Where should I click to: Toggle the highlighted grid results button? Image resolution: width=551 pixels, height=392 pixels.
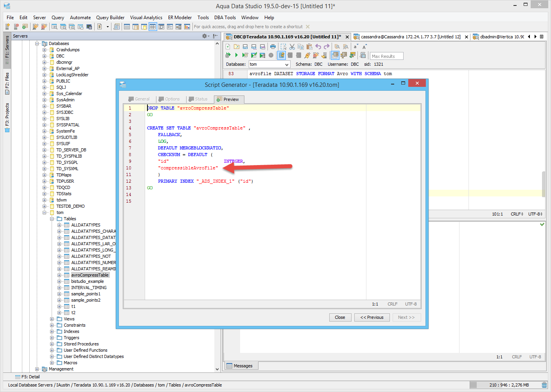[335, 55]
